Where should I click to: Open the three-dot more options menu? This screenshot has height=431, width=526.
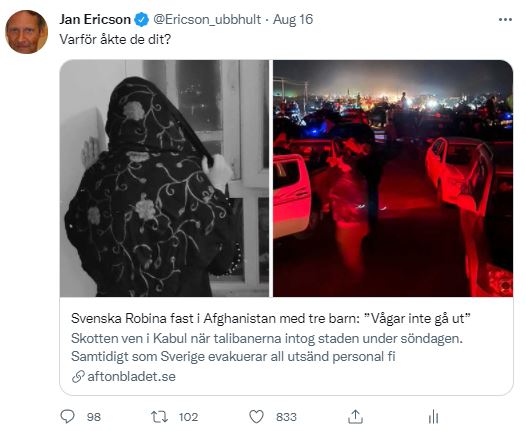tap(505, 20)
